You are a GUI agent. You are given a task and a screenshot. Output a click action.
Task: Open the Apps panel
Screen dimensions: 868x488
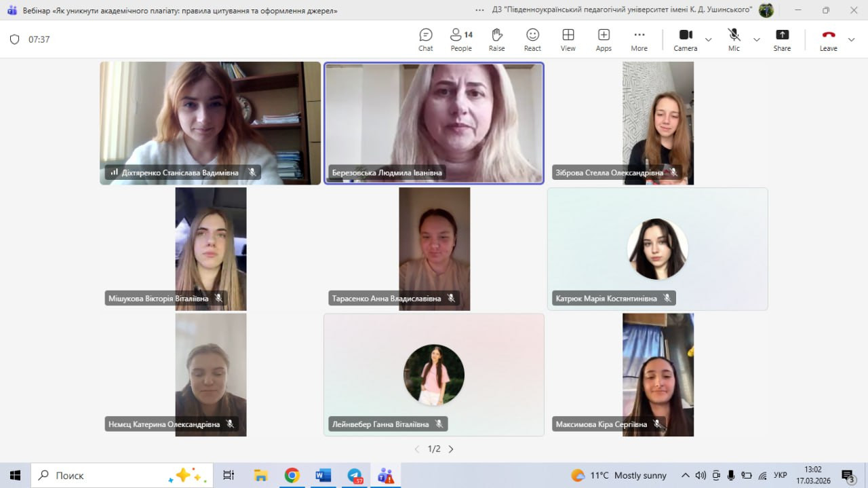click(604, 39)
